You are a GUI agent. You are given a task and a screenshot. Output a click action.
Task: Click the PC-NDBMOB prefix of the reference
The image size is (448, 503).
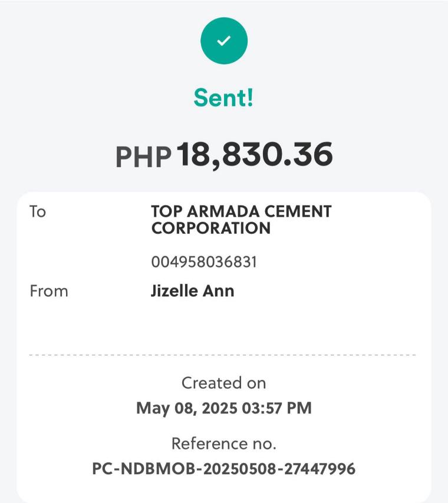135,469
